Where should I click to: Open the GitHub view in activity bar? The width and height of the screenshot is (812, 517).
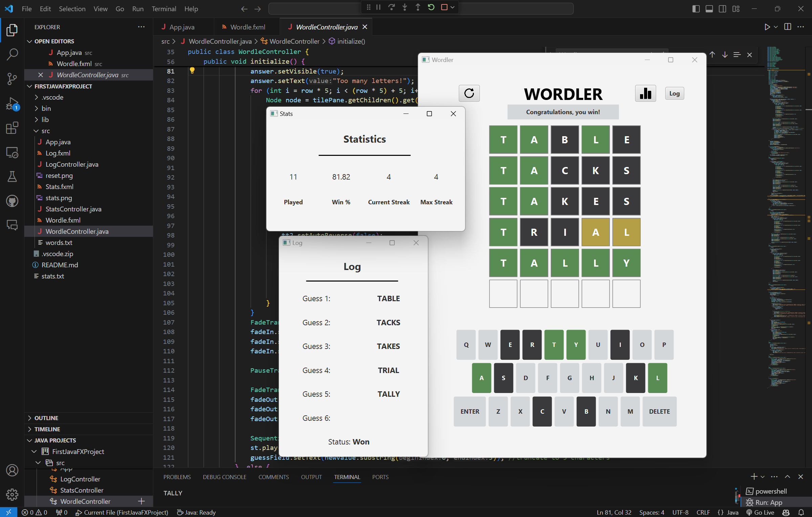(12, 201)
